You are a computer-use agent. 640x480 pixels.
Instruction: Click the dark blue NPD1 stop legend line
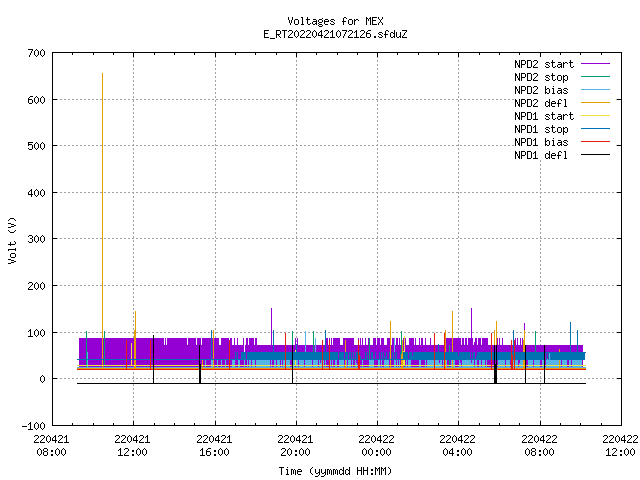click(x=595, y=129)
